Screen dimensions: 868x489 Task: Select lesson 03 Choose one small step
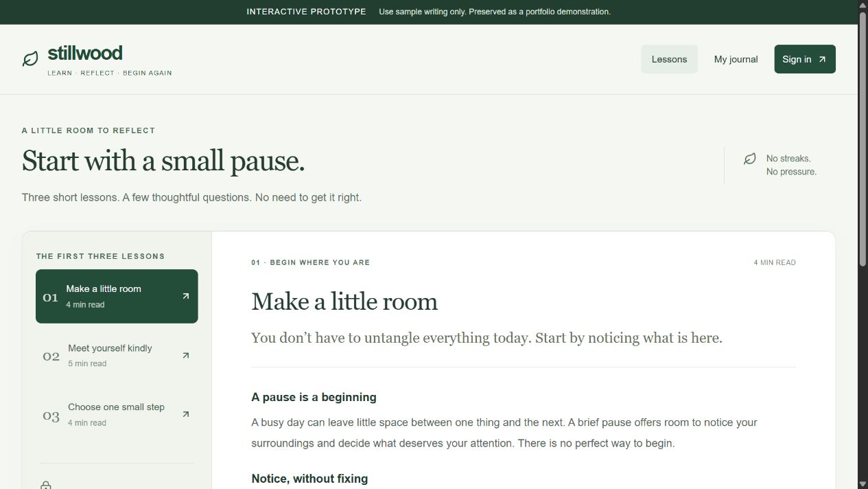117,414
